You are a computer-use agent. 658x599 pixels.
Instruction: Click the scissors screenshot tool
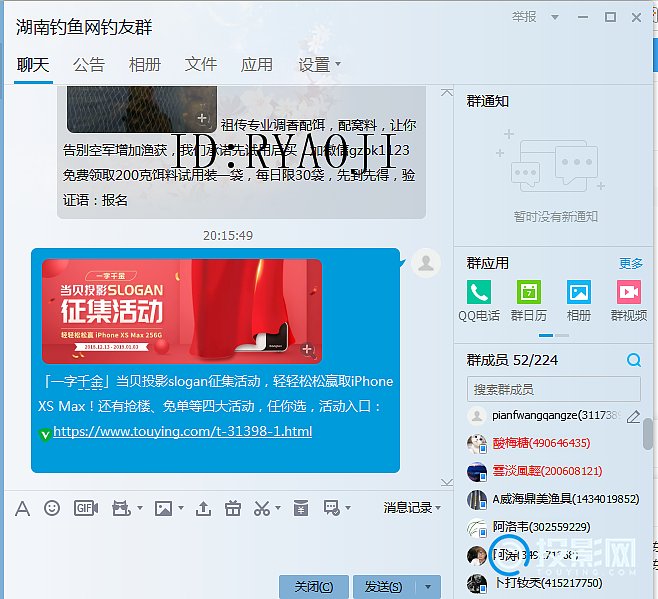(x=262, y=508)
